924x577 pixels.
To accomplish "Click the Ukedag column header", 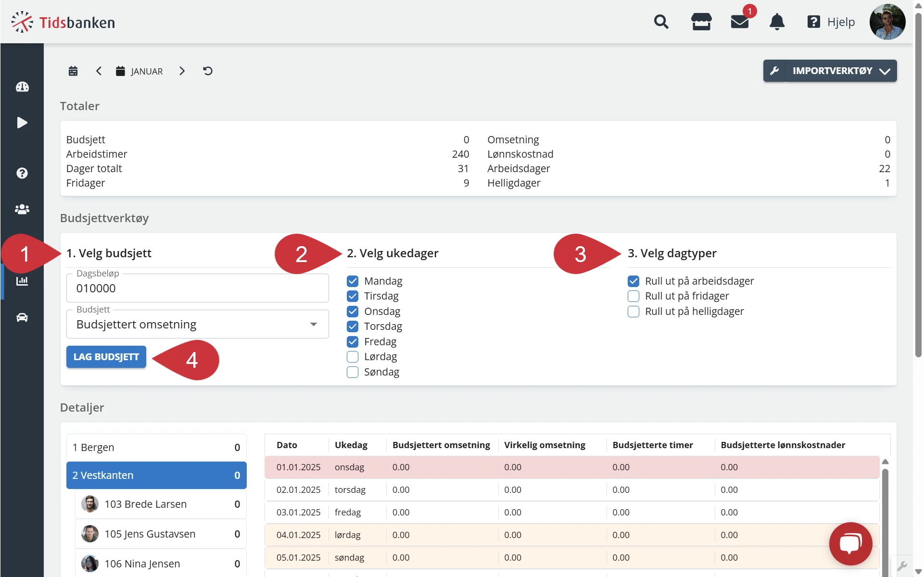I will [x=351, y=445].
